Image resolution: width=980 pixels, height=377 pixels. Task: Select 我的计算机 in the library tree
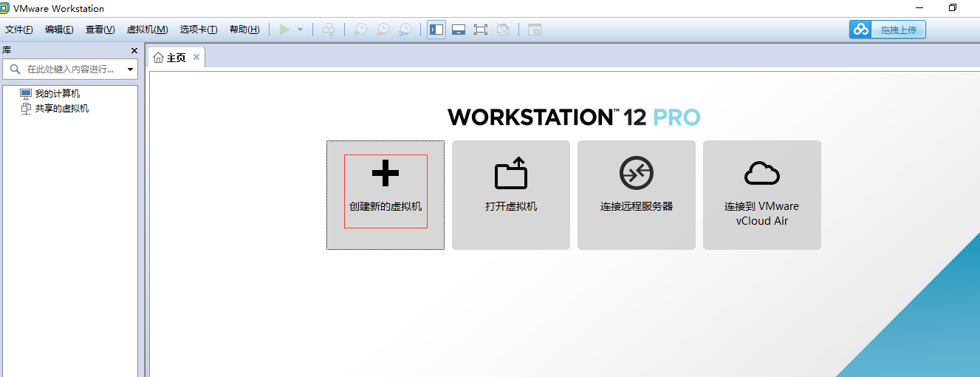tap(57, 94)
